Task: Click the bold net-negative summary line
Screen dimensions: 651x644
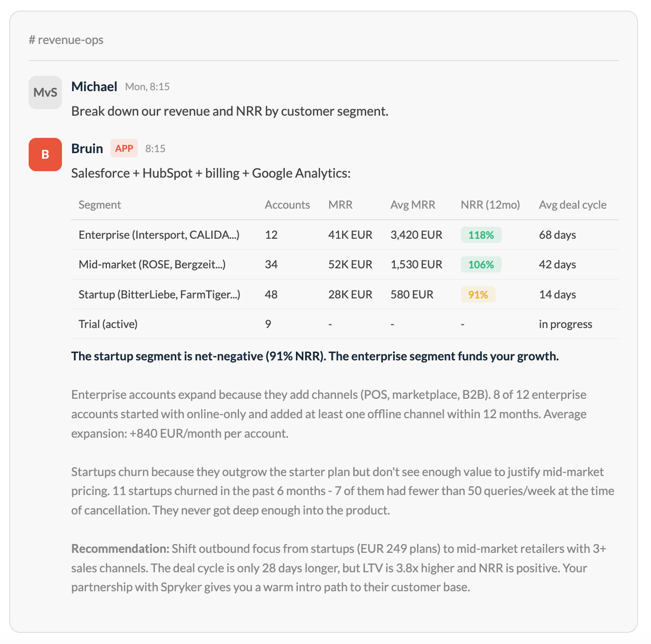Action: tap(314, 356)
